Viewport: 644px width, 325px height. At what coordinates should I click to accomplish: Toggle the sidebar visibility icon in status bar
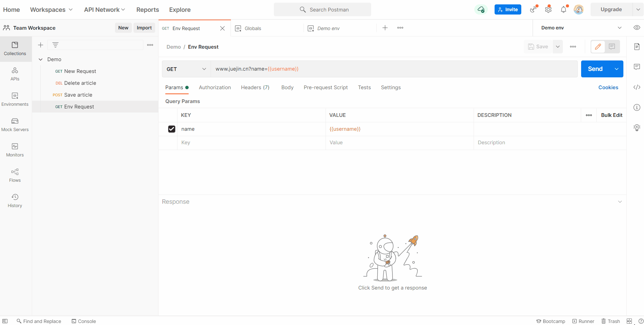[x=5, y=321]
